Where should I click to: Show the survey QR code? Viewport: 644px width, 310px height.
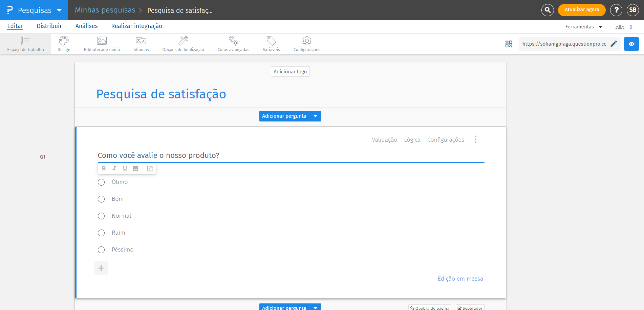[x=509, y=44]
